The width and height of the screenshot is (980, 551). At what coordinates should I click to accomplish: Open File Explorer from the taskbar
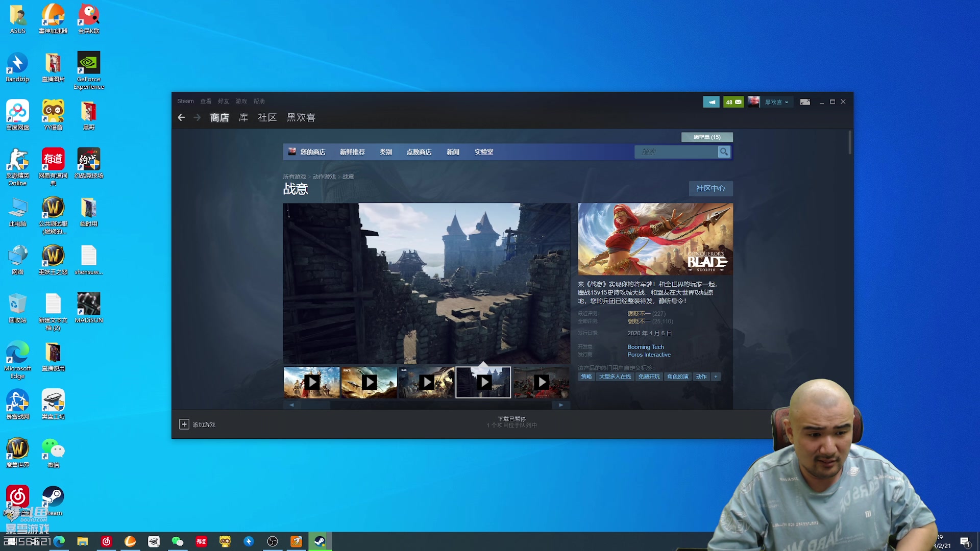pyautogui.click(x=82, y=541)
